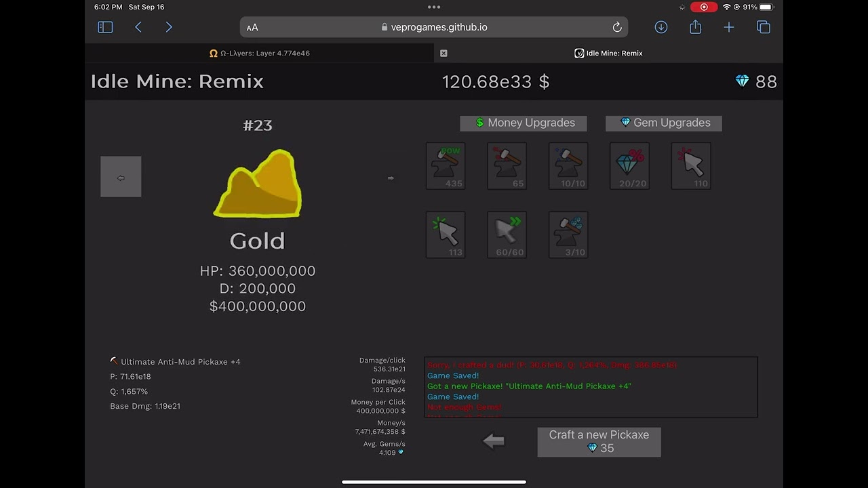Mine the Gold ore nugget

click(258, 184)
